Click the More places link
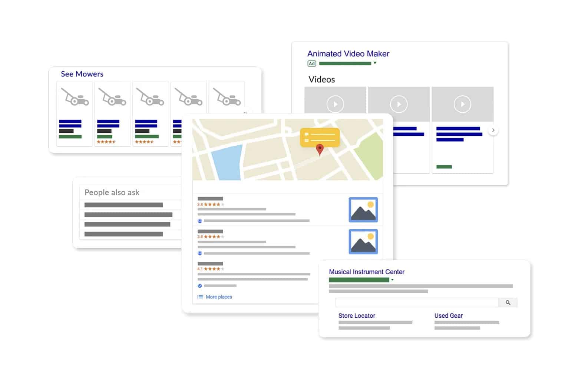This screenshot has height=367, width=588. tap(219, 297)
